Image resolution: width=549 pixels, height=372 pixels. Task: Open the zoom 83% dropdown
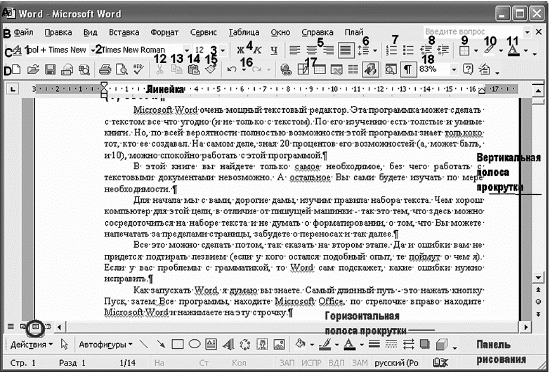coord(453,70)
